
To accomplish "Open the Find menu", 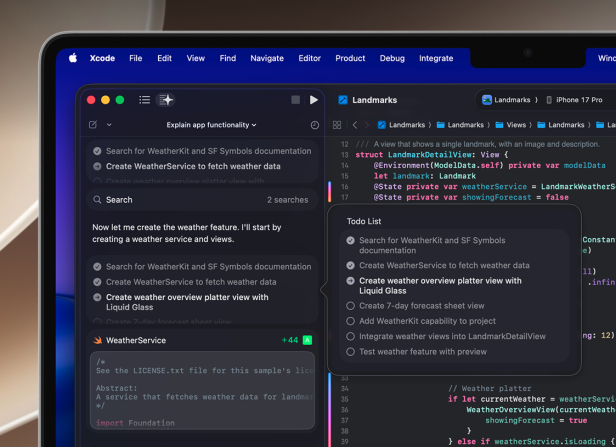I will [x=228, y=58].
